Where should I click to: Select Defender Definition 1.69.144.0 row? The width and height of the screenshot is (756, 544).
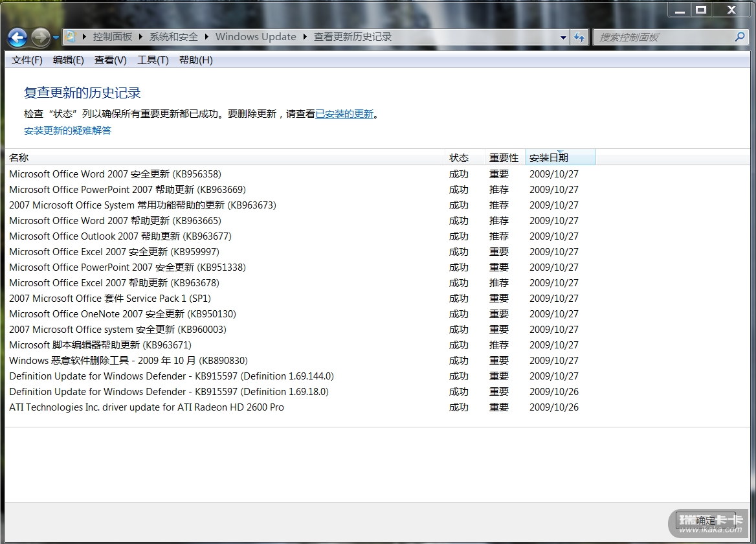click(x=301, y=376)
